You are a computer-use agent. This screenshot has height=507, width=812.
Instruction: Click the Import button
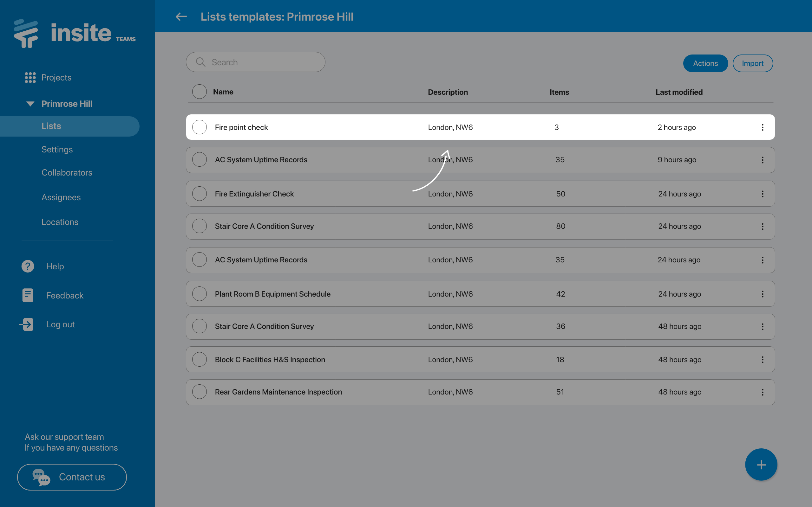point(752,63)
